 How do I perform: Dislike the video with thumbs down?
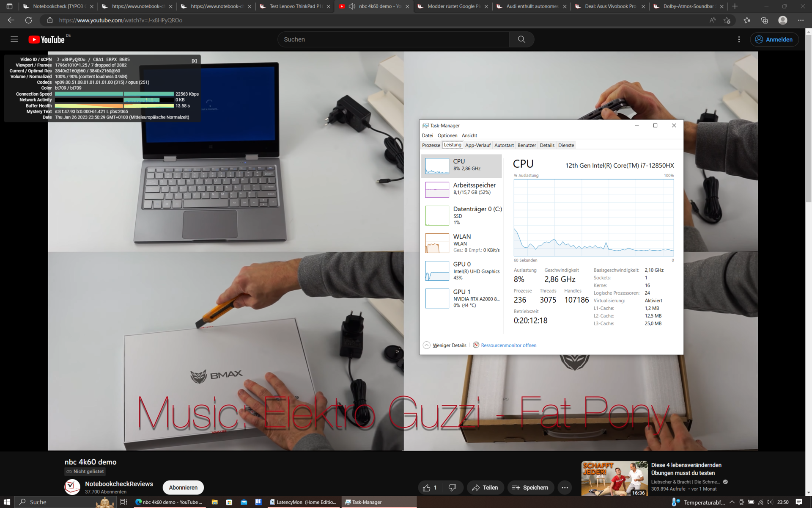pos(453,488)
